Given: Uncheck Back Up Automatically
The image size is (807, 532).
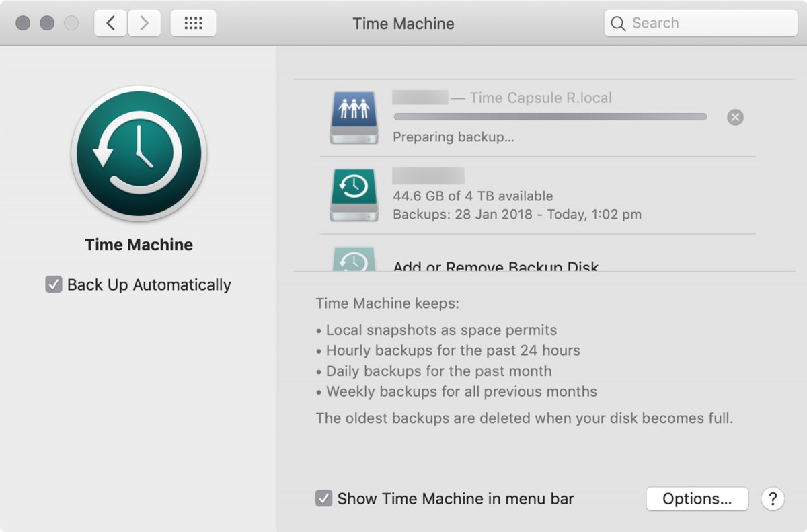Looking at the screenshot, I should coord(54,284).
